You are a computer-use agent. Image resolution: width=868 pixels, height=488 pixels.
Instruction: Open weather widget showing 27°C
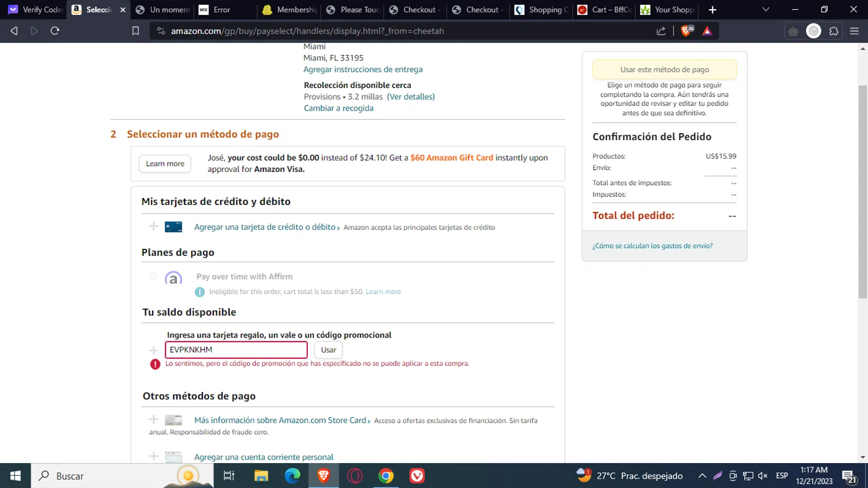pyautogui.click(x=630, y=476)
